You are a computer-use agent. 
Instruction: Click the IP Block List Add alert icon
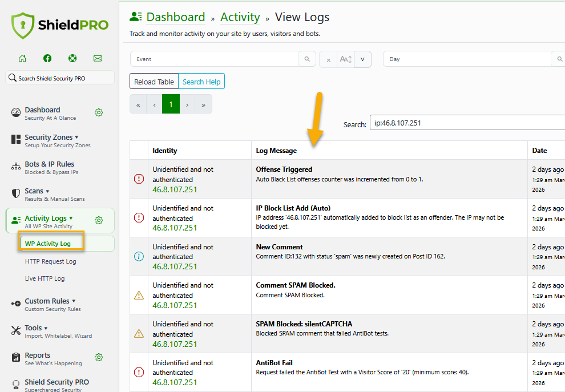pyautogui.click(x=139, y=217)
